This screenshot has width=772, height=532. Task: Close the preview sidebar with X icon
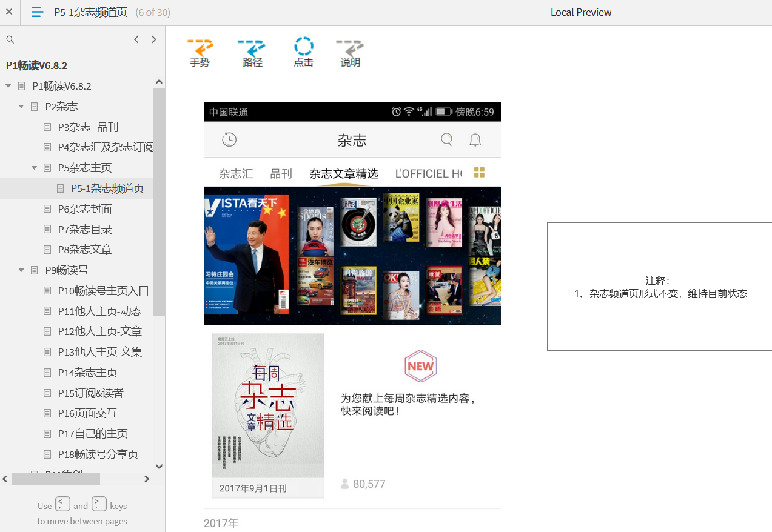tap(9, 12)
